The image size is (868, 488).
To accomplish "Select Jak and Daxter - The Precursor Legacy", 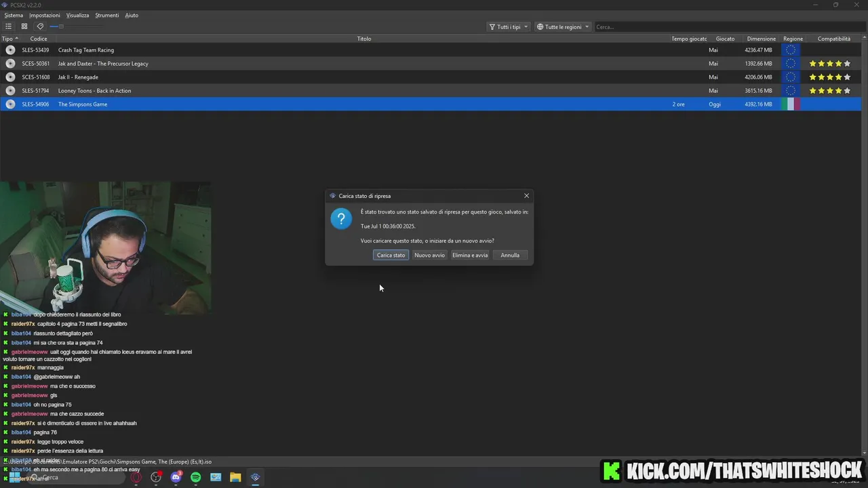I will 103,64.
